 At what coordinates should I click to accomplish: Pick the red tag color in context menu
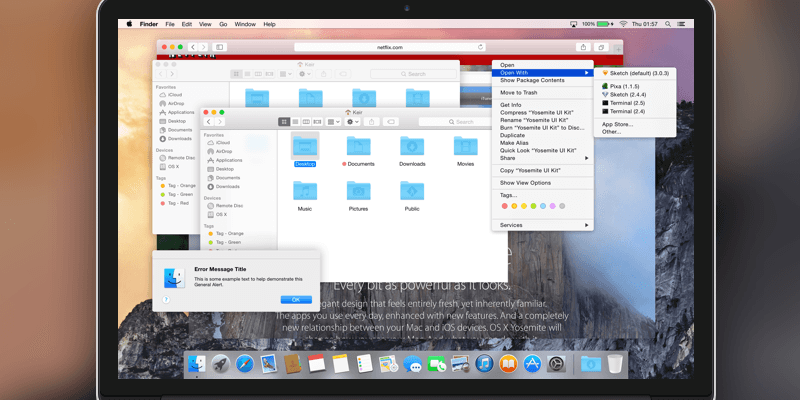click(x=504, y=206)
